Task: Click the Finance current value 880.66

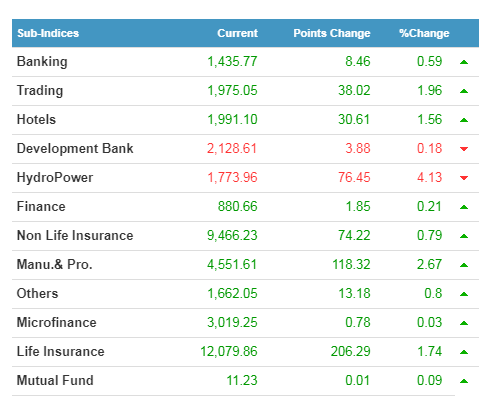Action: (x=237, y=206)
